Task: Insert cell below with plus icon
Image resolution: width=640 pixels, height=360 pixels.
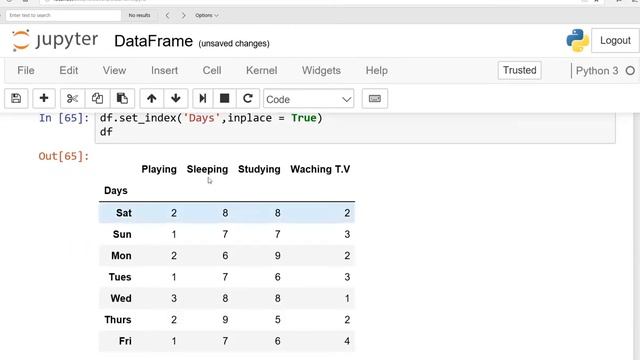Action: click(44, 98)
